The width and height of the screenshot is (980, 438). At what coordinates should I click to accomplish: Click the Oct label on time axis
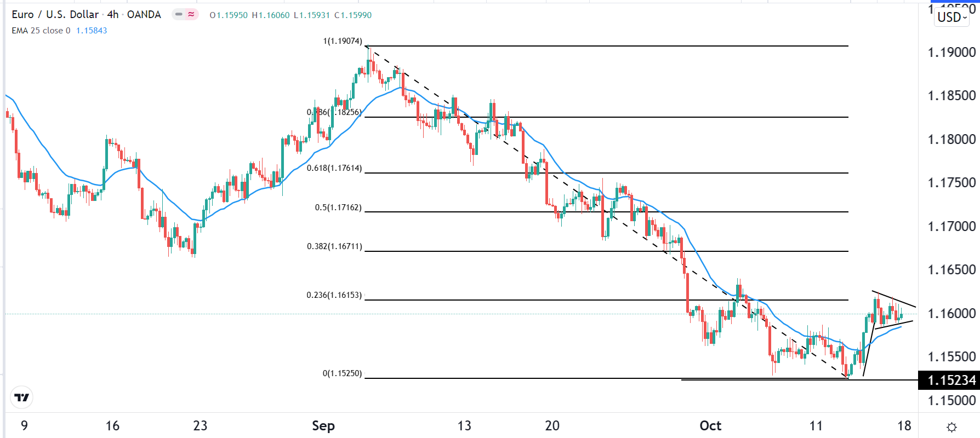point(710,426)
